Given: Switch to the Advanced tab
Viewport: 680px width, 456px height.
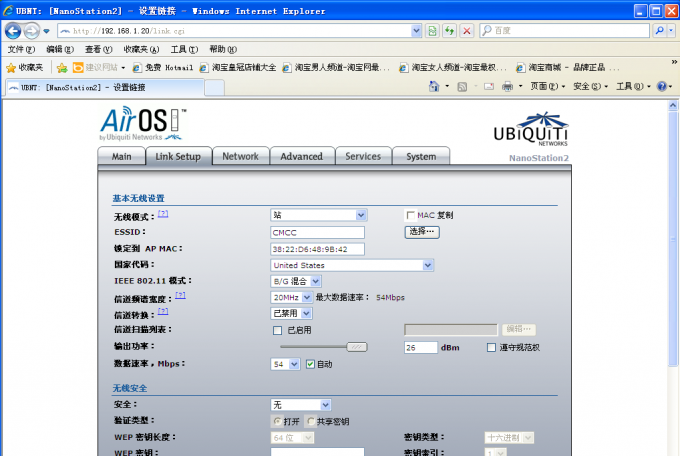Looking at the screenshot, I should click(301, 157).
